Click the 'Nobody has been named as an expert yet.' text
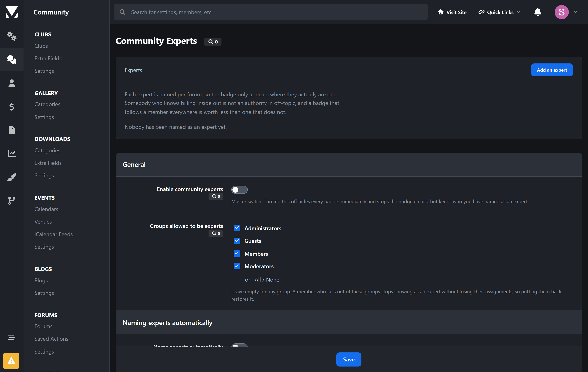 click(x=176, y=127)
